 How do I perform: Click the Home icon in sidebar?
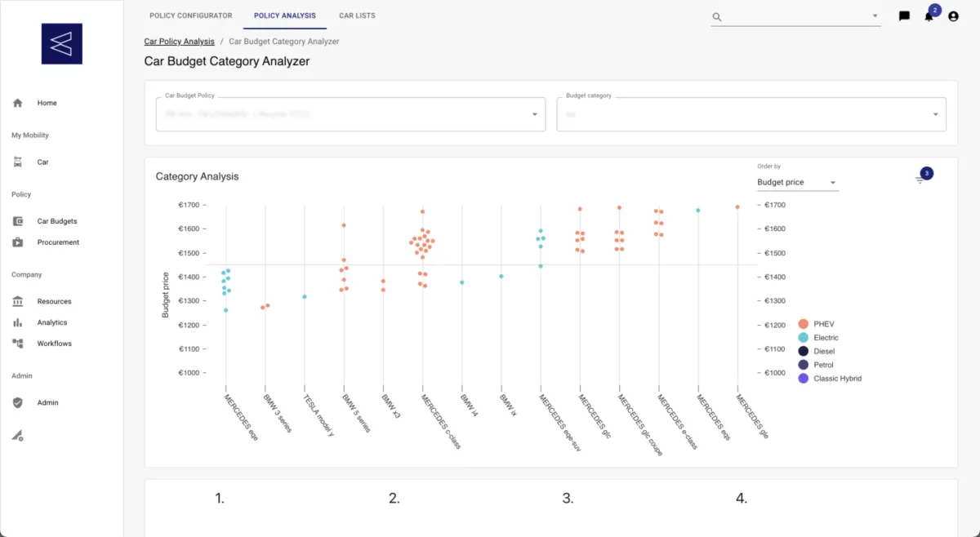click(18, 103)
